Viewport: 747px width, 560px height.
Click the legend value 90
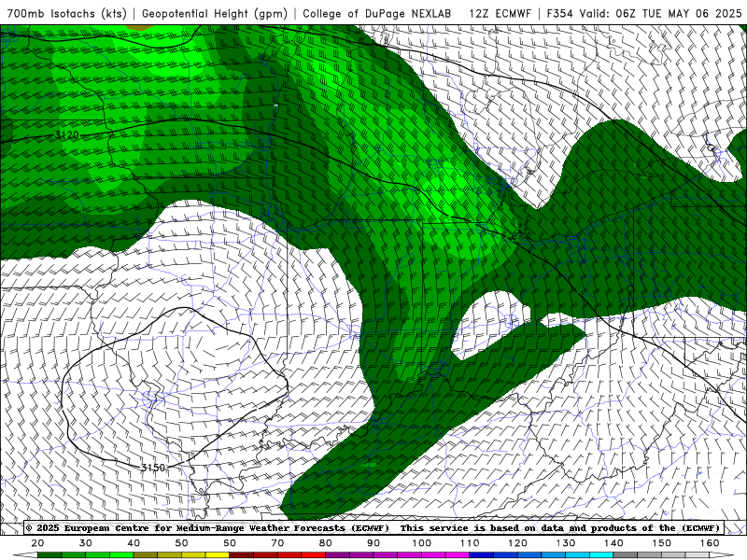point(373,543)
